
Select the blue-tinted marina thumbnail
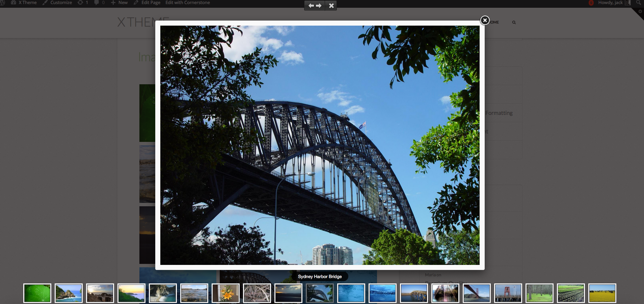click(382, 293)
